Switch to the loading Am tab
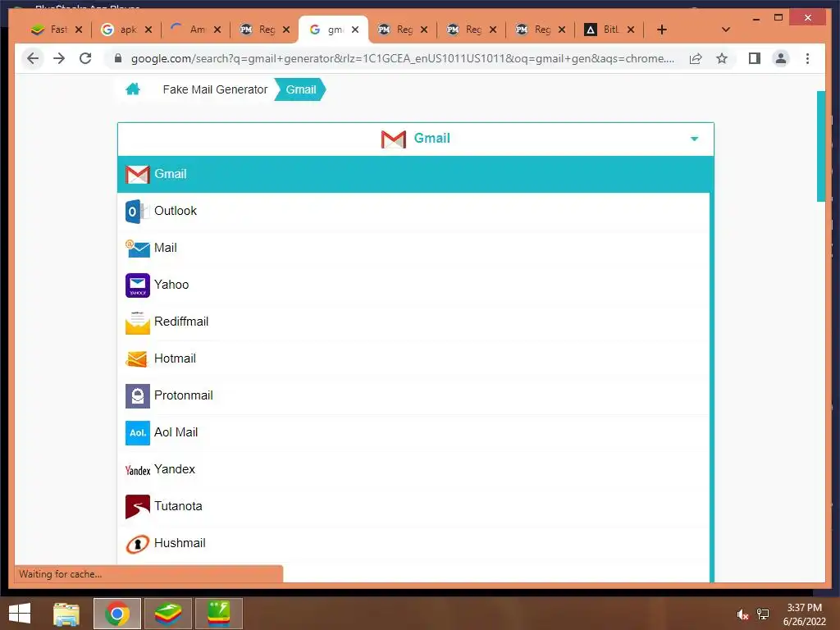The image size is (840, 630). coord(195,30)
